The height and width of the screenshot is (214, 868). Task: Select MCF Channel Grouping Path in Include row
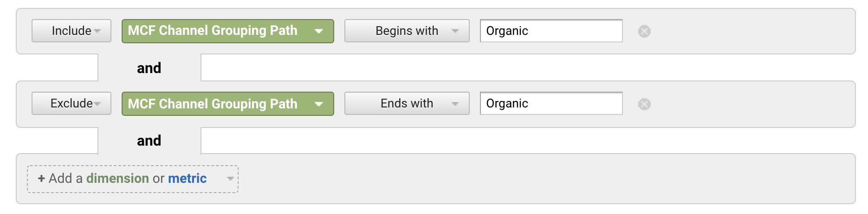(x=213, y=31)
